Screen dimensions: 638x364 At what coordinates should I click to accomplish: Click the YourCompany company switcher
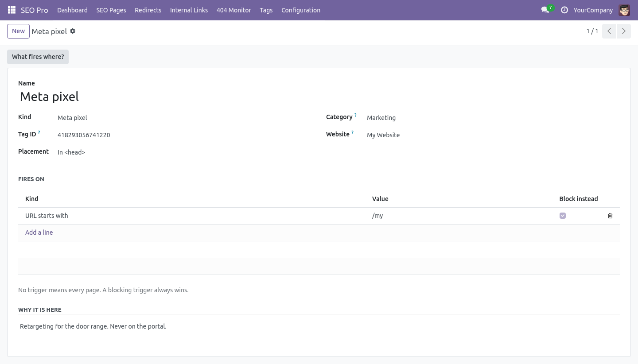coord(593,10)
